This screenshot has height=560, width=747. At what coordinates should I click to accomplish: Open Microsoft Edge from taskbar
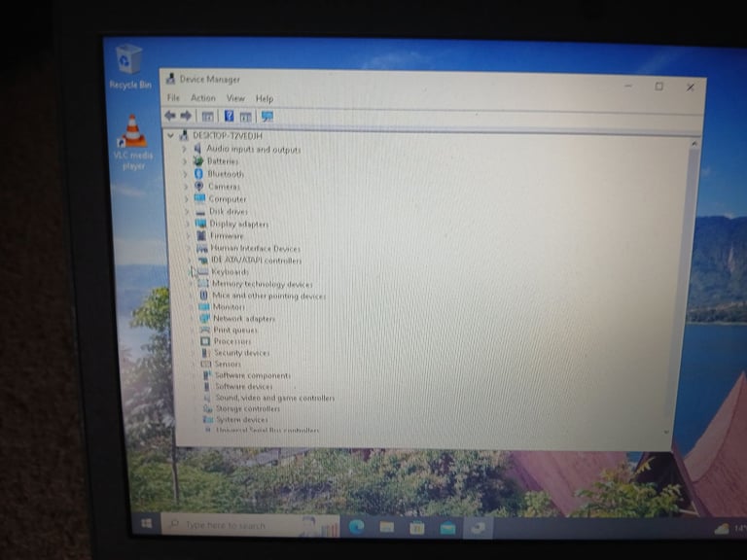[356, 526]
